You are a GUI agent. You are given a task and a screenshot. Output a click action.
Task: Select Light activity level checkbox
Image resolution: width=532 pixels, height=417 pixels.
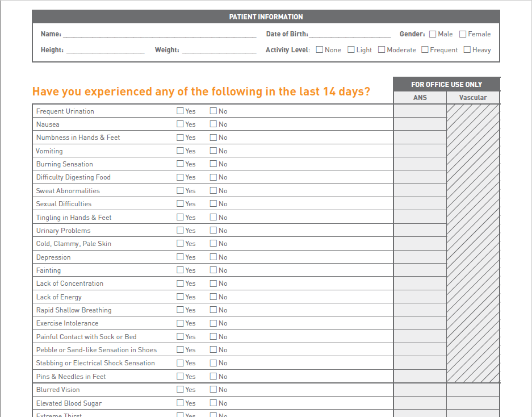[351, 49]
